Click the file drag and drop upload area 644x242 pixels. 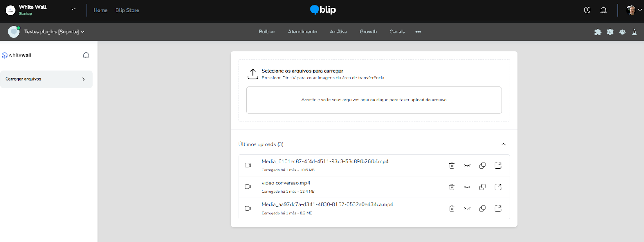tap(374, 100)
